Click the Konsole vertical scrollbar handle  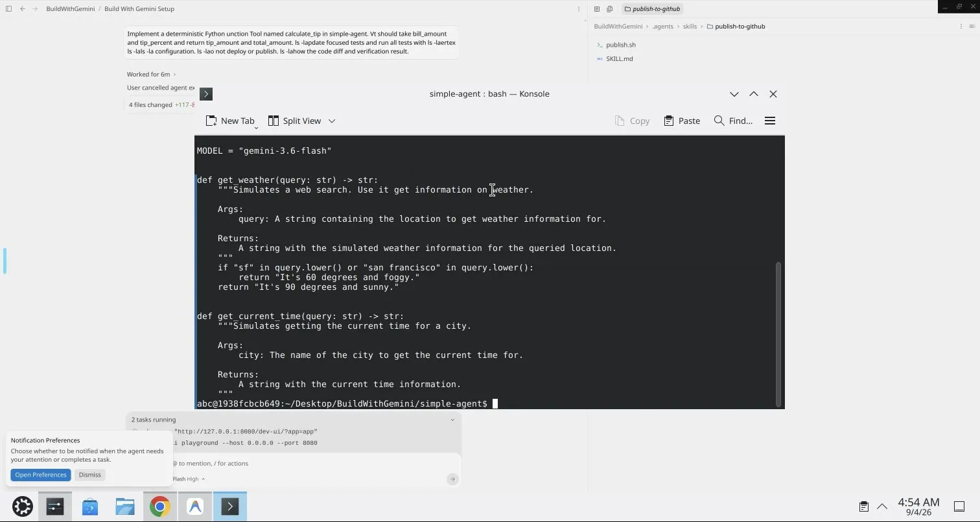point(778,333)
